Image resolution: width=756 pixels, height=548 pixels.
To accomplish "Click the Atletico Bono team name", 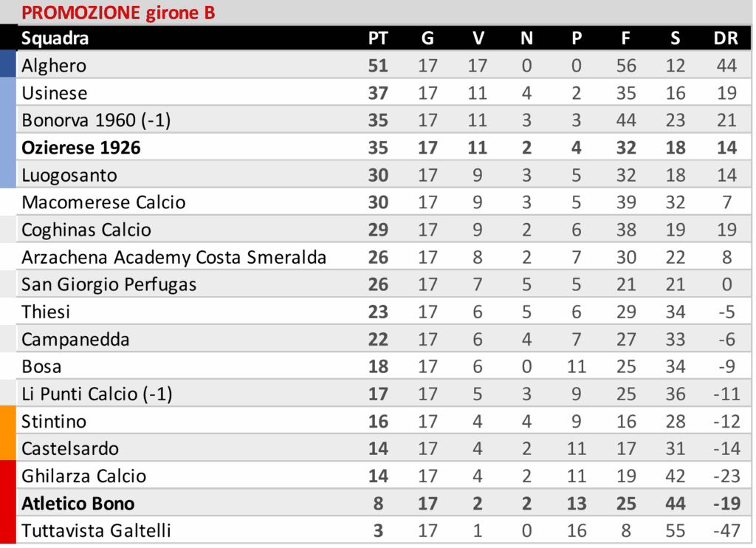I will coord(78,504).
